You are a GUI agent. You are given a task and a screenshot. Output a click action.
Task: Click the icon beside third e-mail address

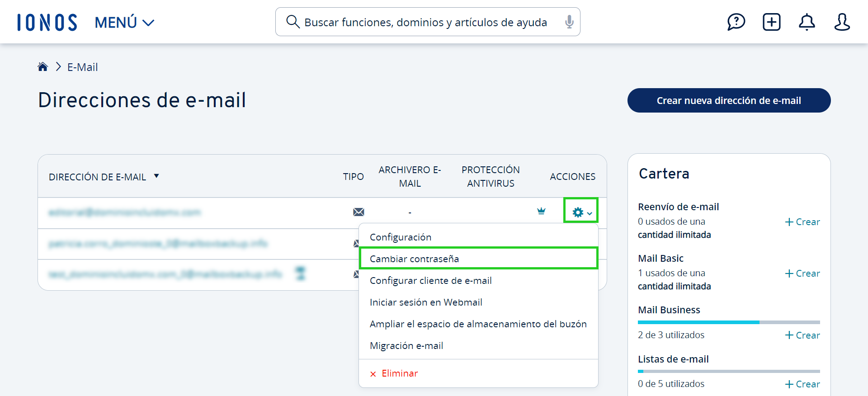300,273
